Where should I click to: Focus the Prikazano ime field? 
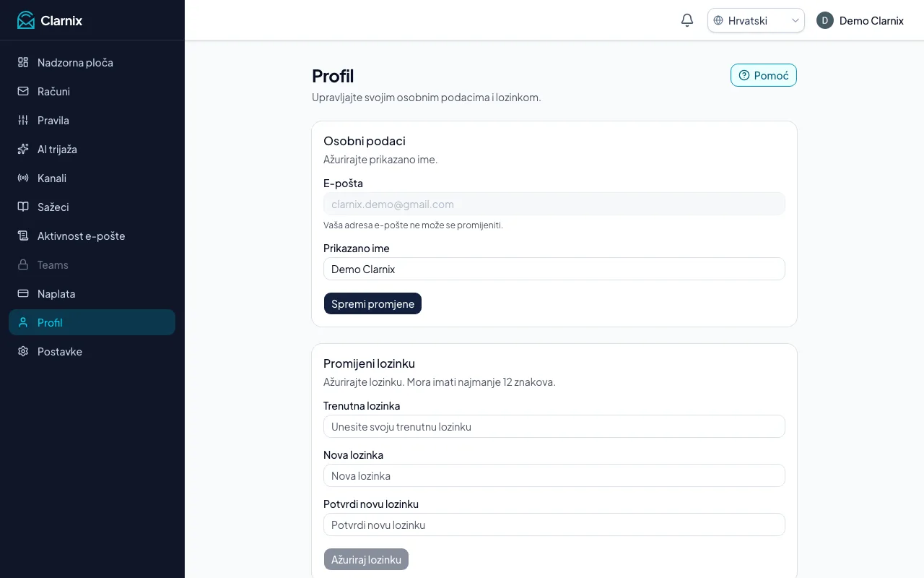pos(554,269)
